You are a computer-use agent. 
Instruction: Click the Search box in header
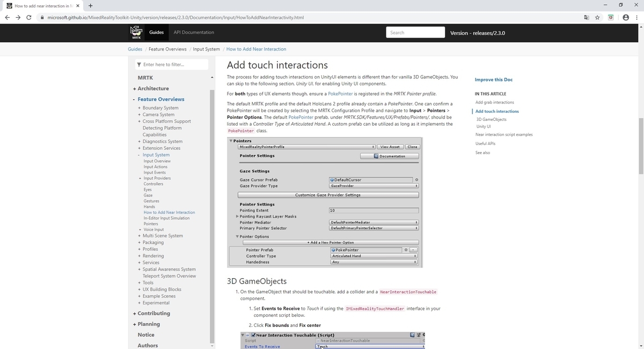pos(415,33)
